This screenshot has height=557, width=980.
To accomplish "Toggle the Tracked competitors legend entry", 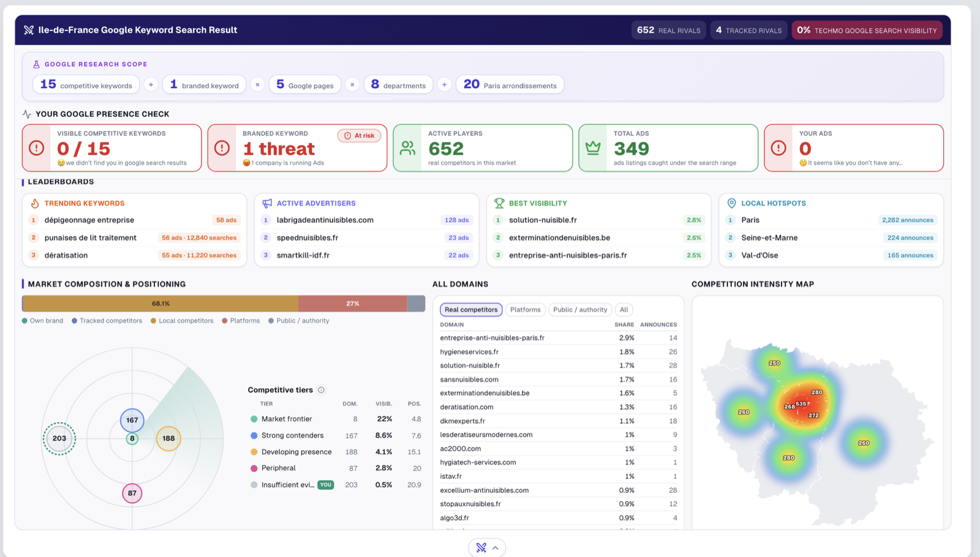I will click(107, 321).
